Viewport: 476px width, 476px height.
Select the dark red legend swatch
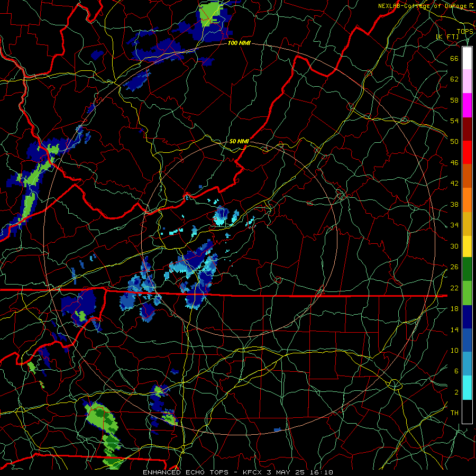coord(467,129)
